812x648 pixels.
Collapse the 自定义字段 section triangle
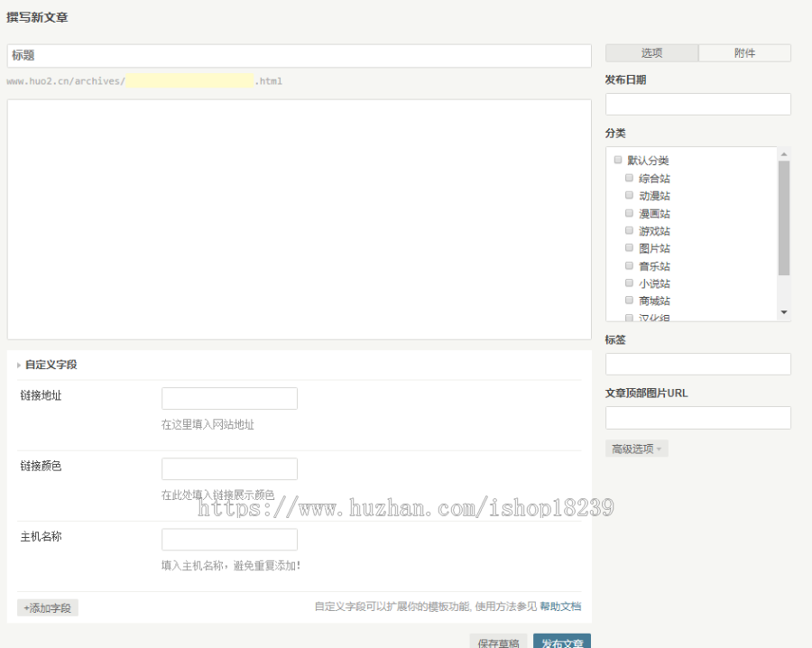[x=19, y=365]
